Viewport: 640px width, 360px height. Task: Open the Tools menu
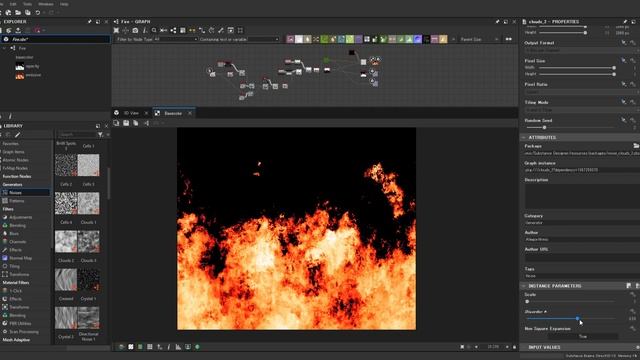click(x=27, y=4)
